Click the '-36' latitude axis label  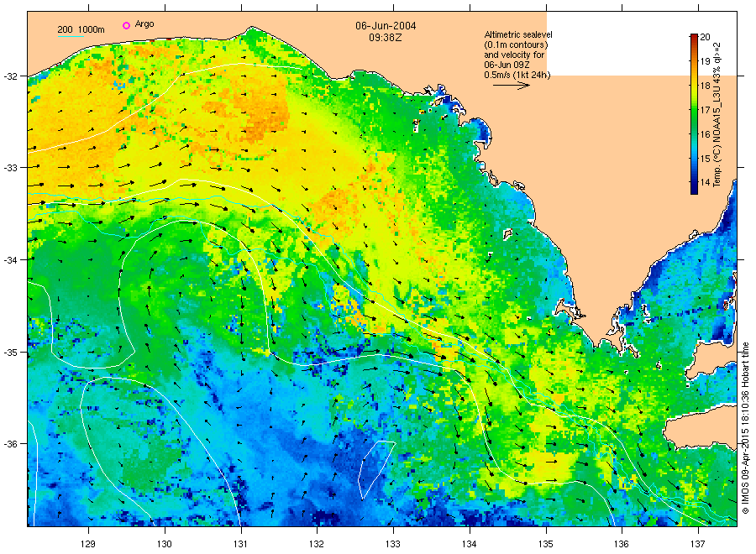[11, 444]
